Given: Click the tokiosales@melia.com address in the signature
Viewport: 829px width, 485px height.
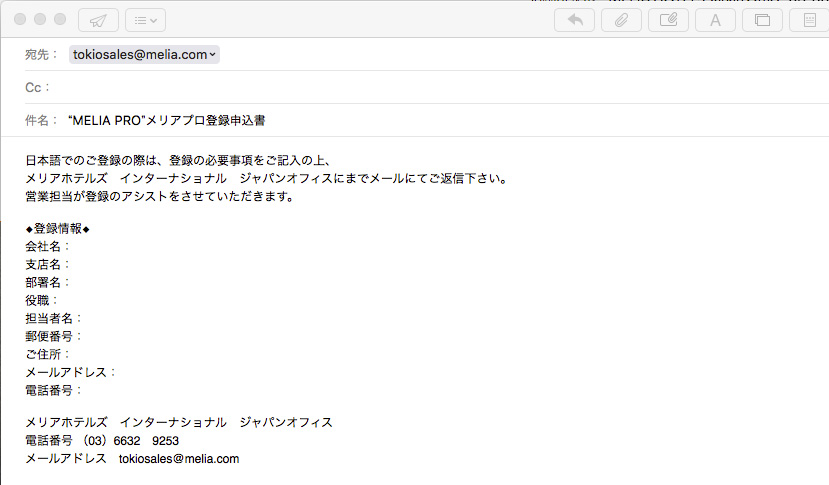Looking at the screenshot, I should (x=179, y=459).
